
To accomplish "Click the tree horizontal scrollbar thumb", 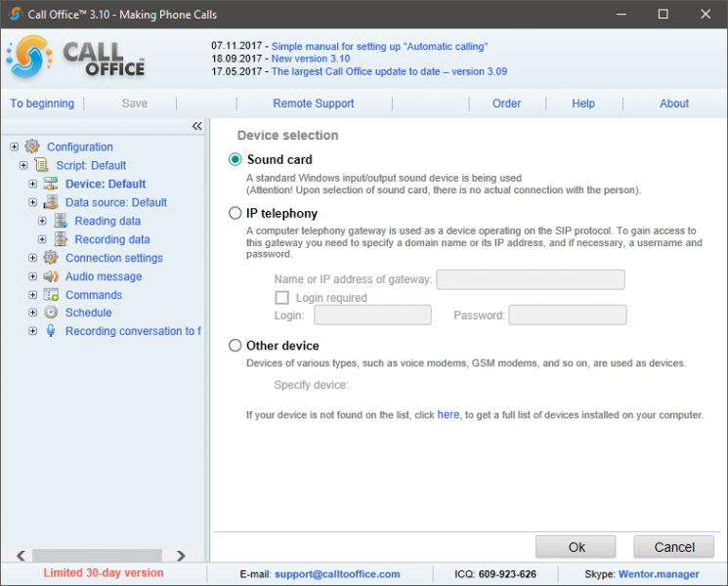I will click(x=97, y=555).
